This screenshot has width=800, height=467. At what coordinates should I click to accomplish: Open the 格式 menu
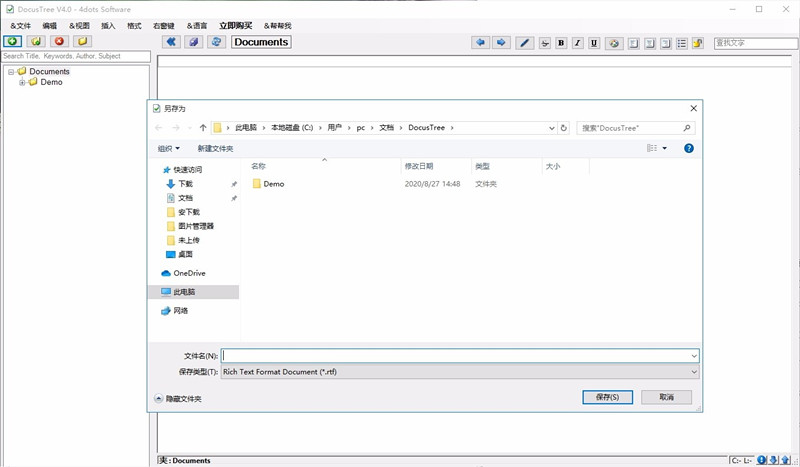134,25
